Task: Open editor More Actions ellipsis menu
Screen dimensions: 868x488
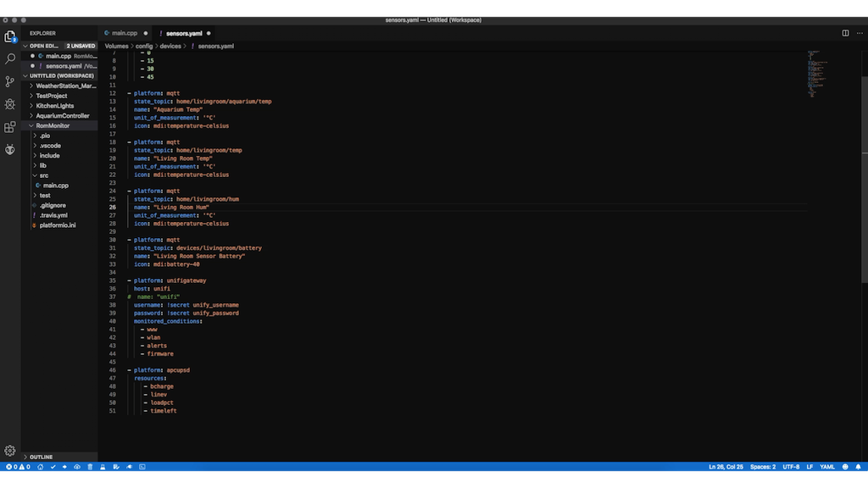Action: click(860, 33)
